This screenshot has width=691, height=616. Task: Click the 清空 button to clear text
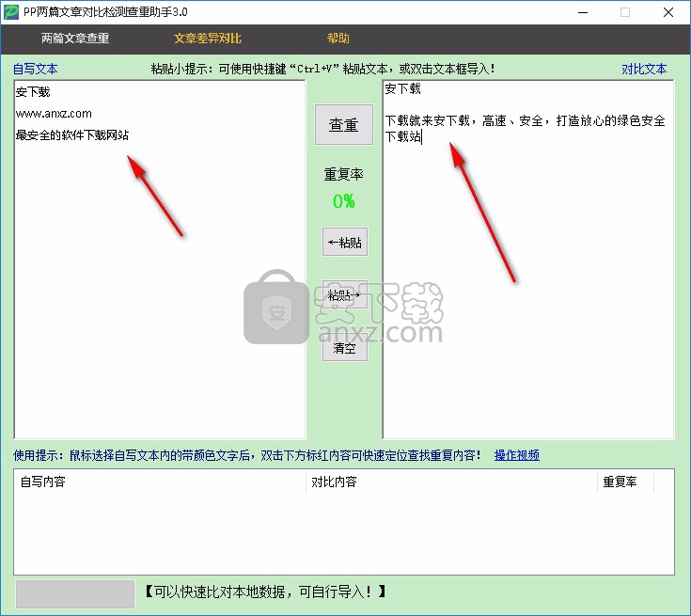click(x=345, y=348)
